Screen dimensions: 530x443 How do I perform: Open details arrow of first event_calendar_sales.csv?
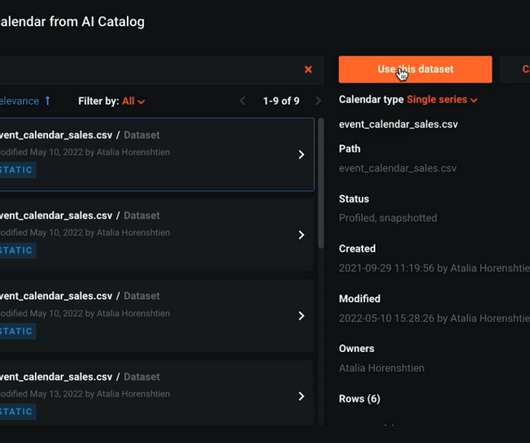[x=301, y=155]
